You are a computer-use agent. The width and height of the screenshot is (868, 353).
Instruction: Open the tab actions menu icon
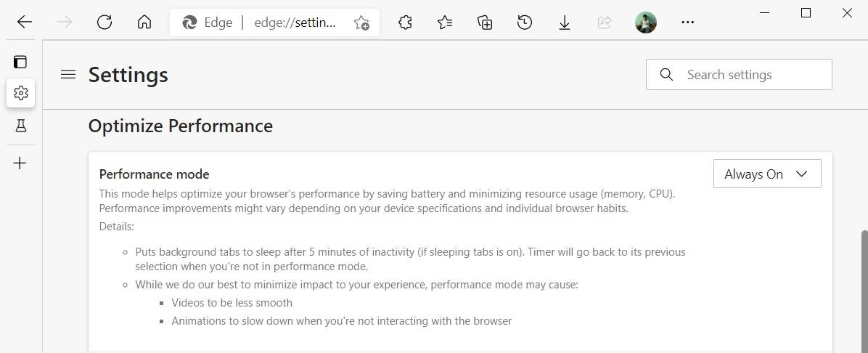coord(20,62)
